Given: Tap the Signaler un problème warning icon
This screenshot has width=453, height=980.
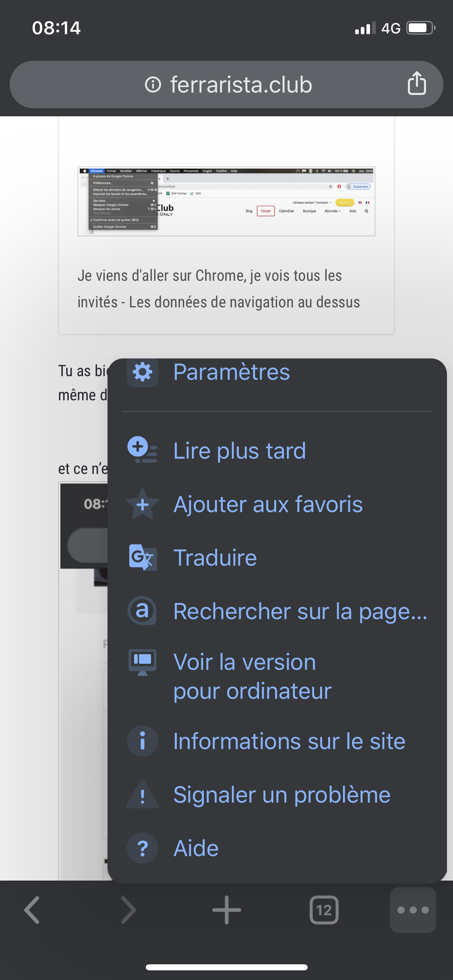Looking at the screenshot, I should (142, 795).
